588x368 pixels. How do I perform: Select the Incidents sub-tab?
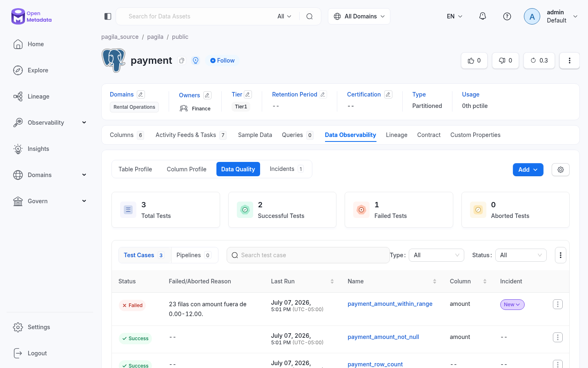point(286,169)
